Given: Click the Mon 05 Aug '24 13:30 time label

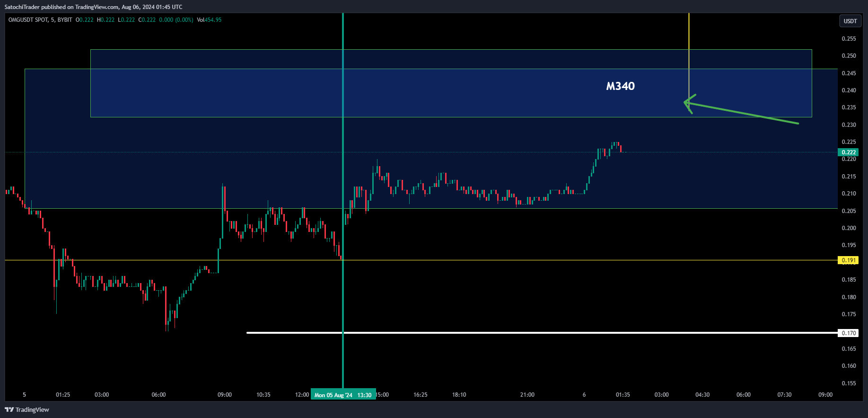Looking at the screenshot, I should [343, 395].
